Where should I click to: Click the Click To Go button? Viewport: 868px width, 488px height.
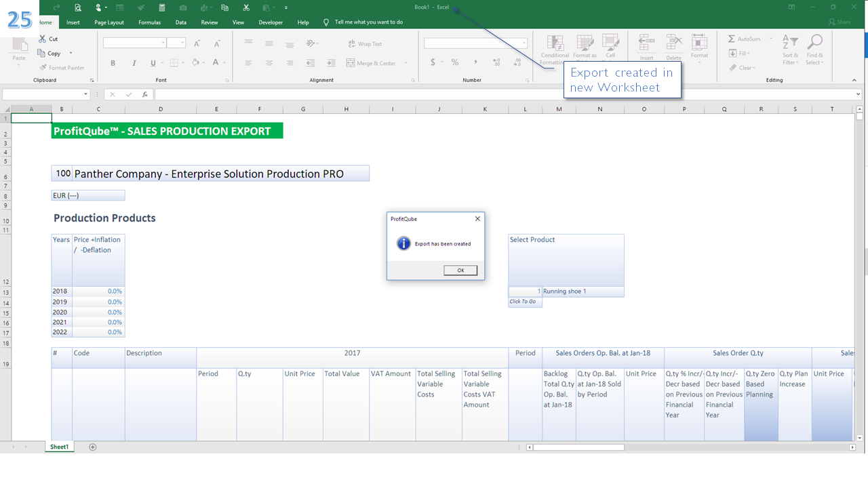tap(525, 302)
